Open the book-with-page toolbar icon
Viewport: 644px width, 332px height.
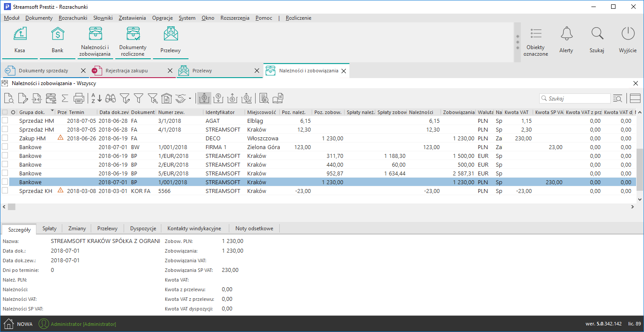(278, 98)
